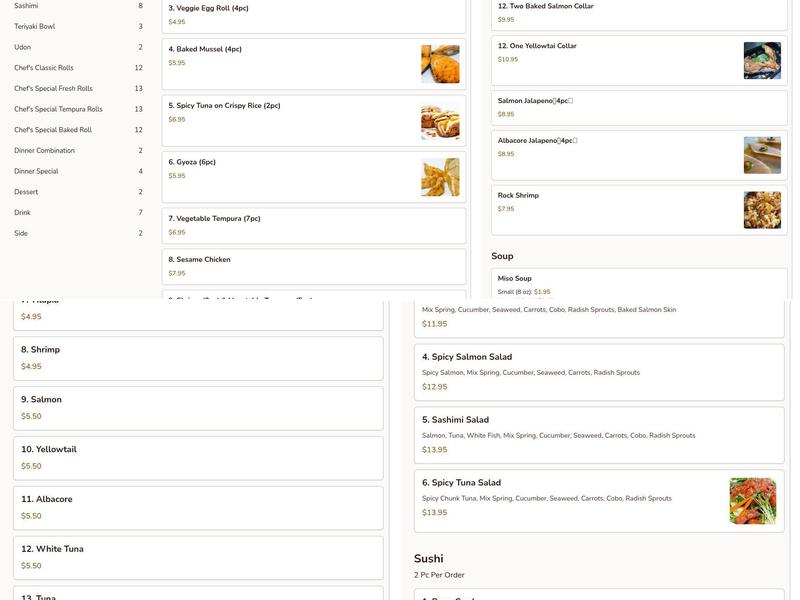
Task: View the Yellowtail Collar thumbnail
Action: point(763,60)
